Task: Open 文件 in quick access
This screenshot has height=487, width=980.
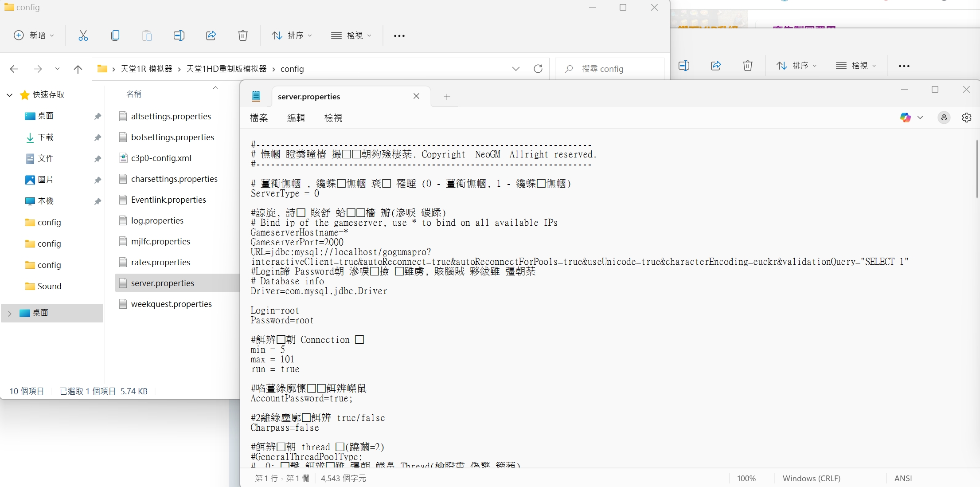Action: [x=46, y=158]
